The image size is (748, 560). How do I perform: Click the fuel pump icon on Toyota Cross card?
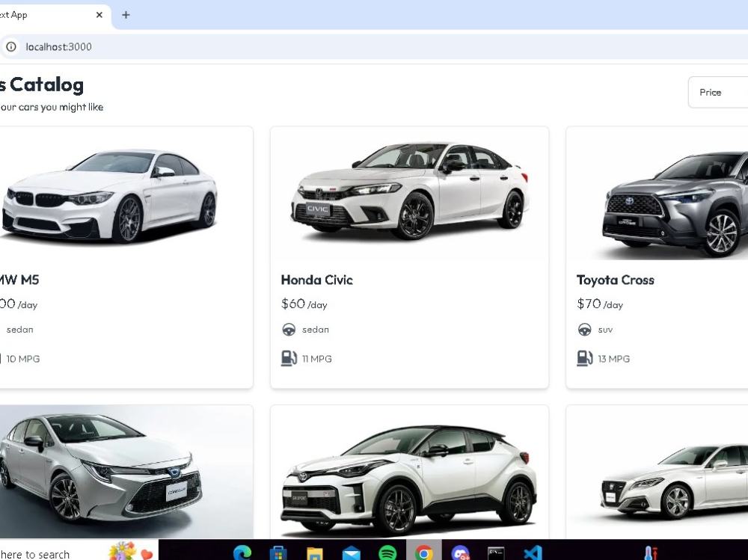click(x=584, y=358)
